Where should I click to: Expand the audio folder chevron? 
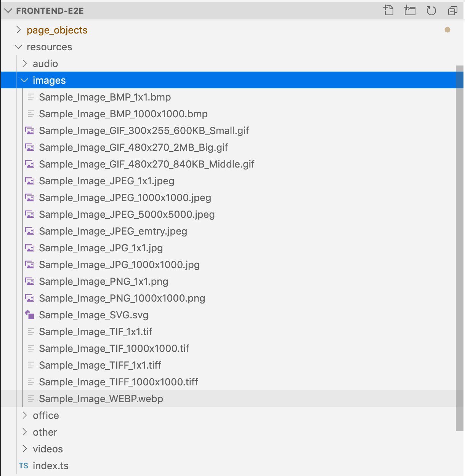[24, 63]
